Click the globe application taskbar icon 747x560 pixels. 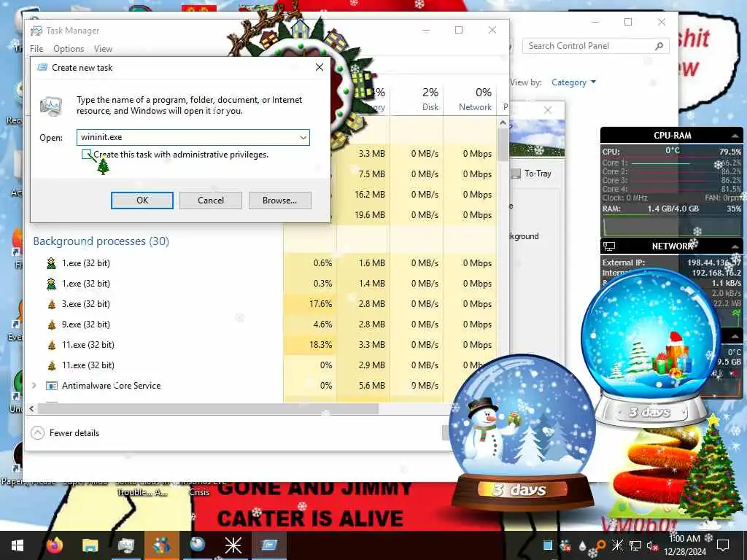pos(197,545)
